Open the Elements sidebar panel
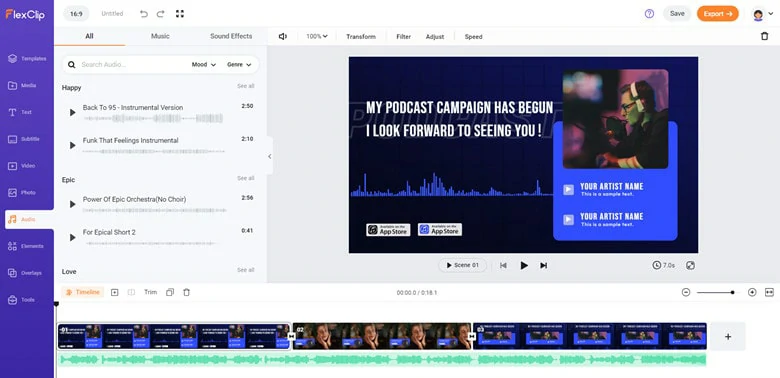 (x=27, y=246)
